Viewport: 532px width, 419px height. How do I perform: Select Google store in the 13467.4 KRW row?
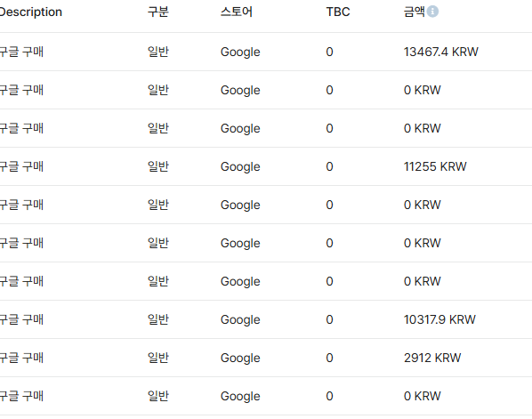[240, 52]
